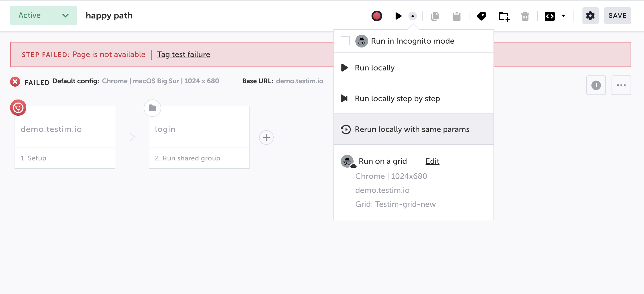This screenshot has width=644, height=294.
Task: Click the paste clipboard icon
Action: pyautogui.click(x=457, y=16)
